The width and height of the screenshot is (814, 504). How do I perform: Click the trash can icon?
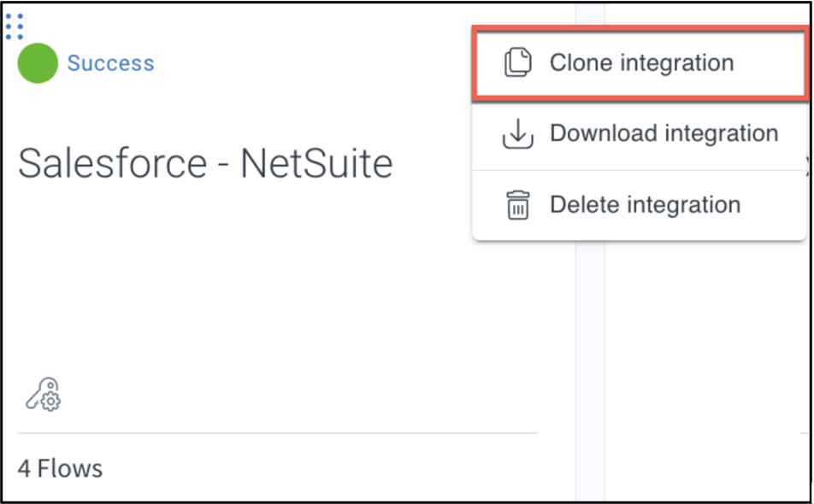click(x=517, y=206)
